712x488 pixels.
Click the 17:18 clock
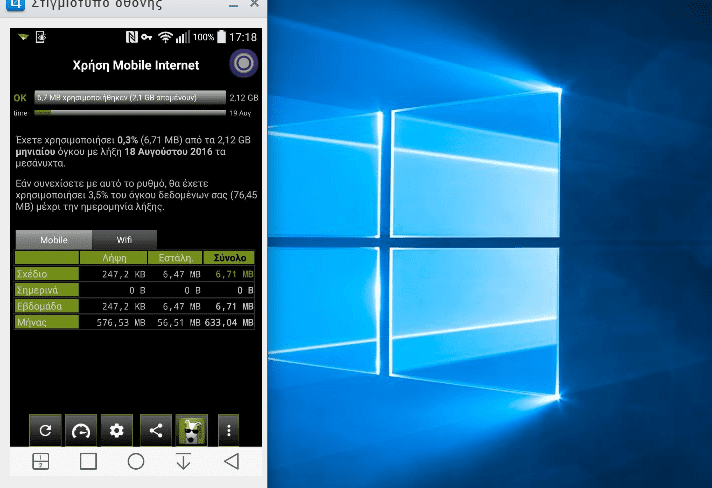(243, 37)
